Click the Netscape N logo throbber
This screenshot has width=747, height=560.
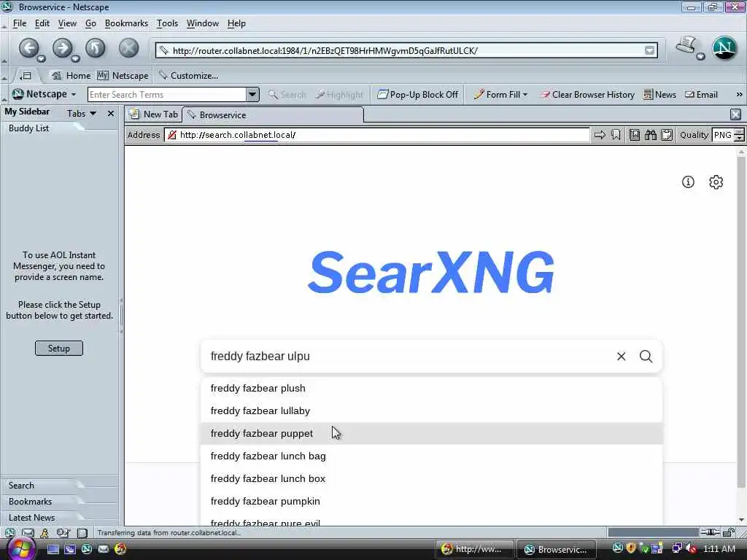tap(724, 47)
